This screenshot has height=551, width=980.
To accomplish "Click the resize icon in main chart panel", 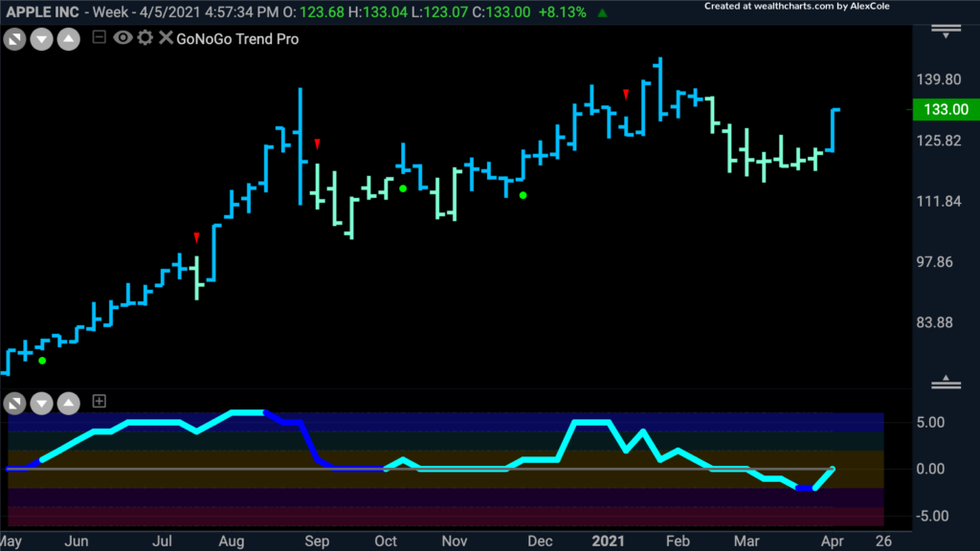I will coord(14,39).
